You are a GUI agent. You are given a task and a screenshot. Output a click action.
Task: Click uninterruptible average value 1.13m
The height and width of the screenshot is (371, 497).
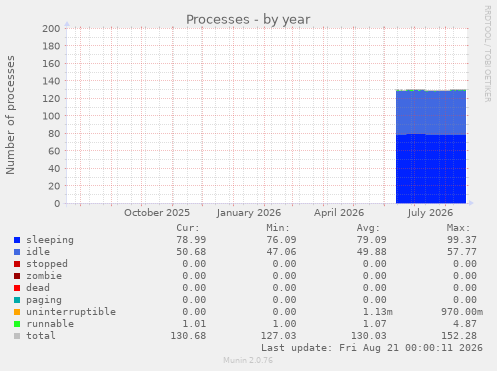[378, 312]
